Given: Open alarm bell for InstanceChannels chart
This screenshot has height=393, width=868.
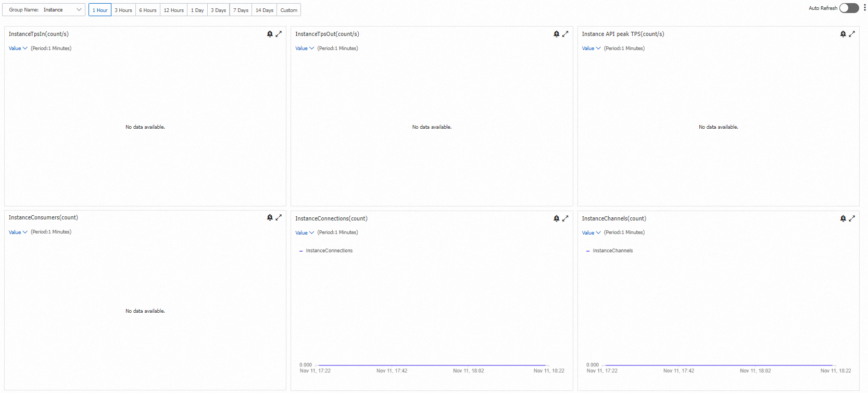Looking at the screenshot, I should (843, 218).
